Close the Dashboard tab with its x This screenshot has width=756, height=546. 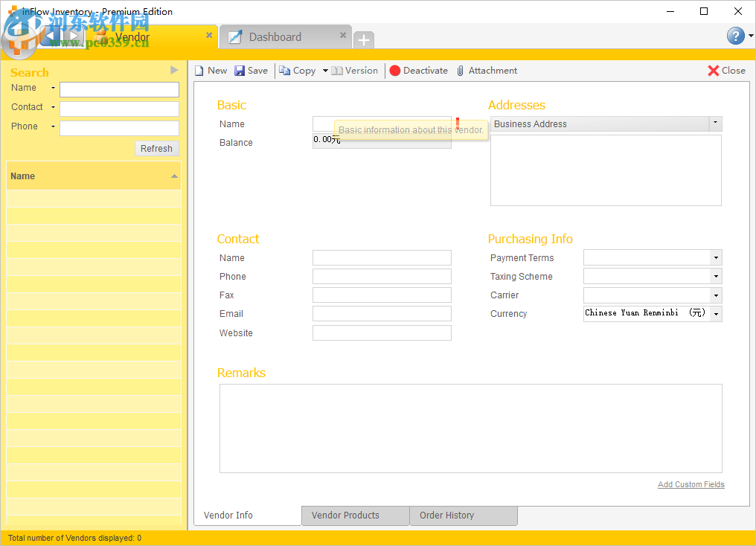click(343, 35)
